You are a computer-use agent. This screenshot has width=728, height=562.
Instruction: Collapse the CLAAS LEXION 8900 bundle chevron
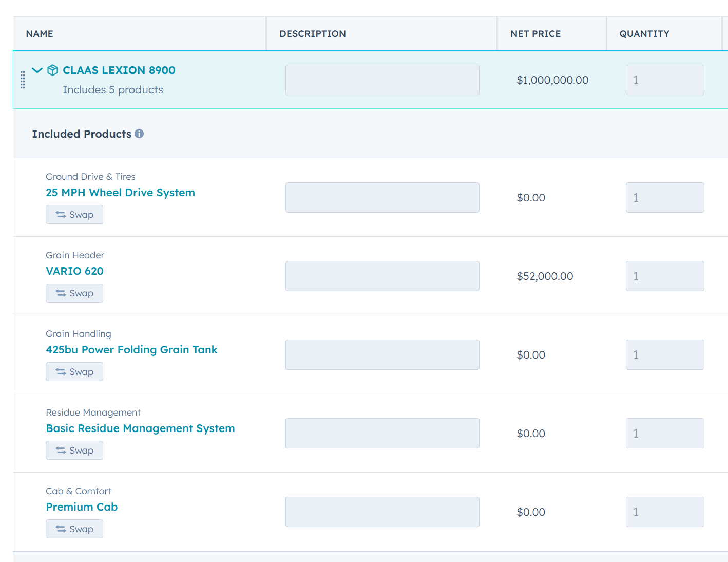36,70
